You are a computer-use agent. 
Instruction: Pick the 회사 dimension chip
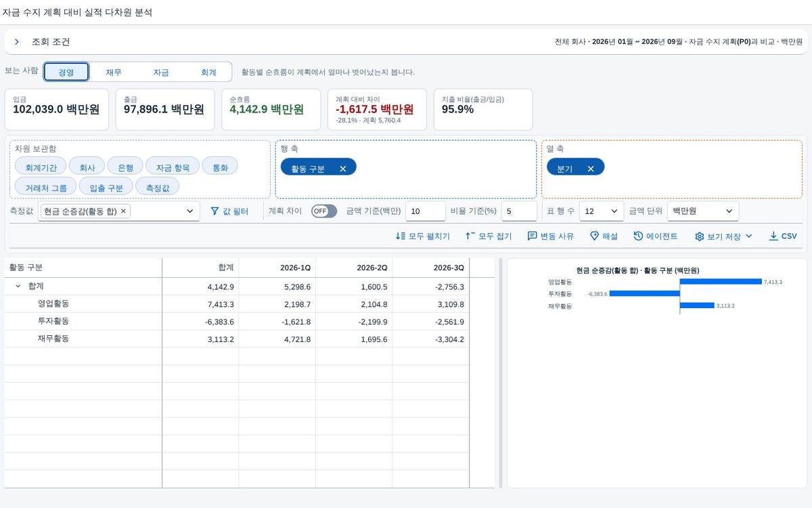pyautogui.click(x=87, y=167)
